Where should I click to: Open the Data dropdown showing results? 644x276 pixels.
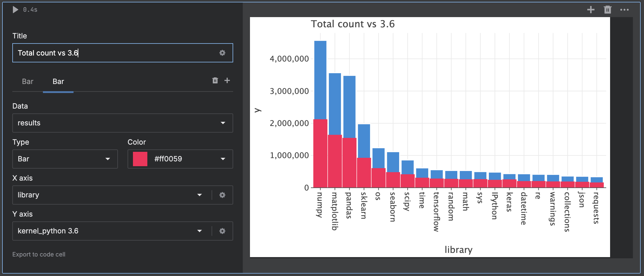(122, 123)
